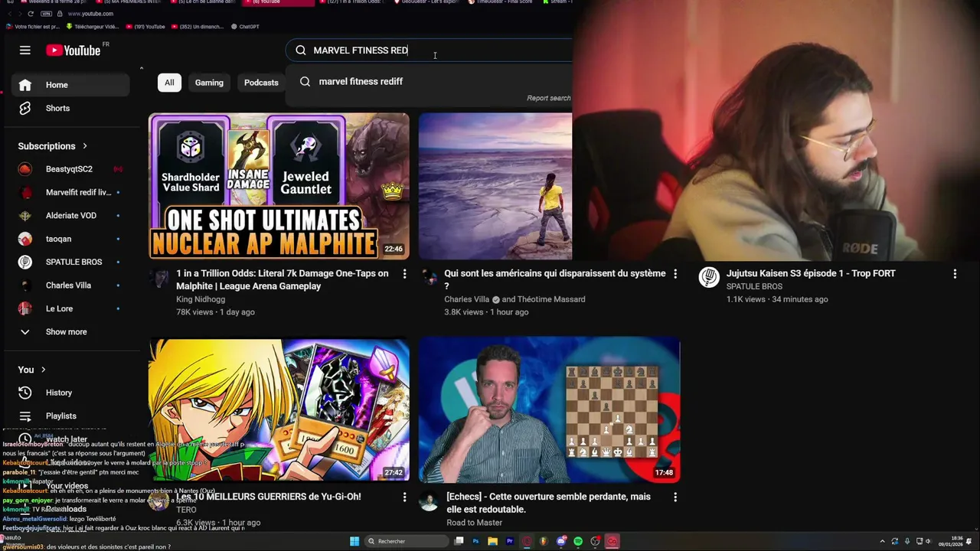Select the All filter chip
The height and width of the screenshot is (551, 980).
(169, 83)
